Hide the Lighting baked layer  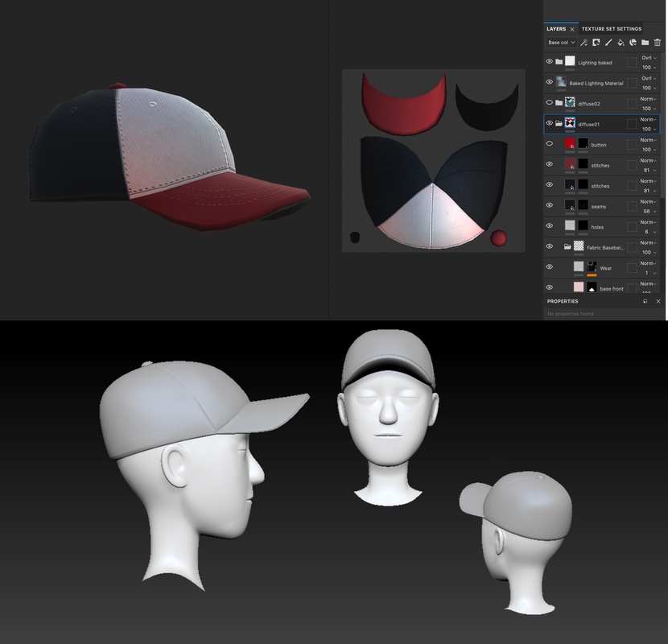click(550, 61)
